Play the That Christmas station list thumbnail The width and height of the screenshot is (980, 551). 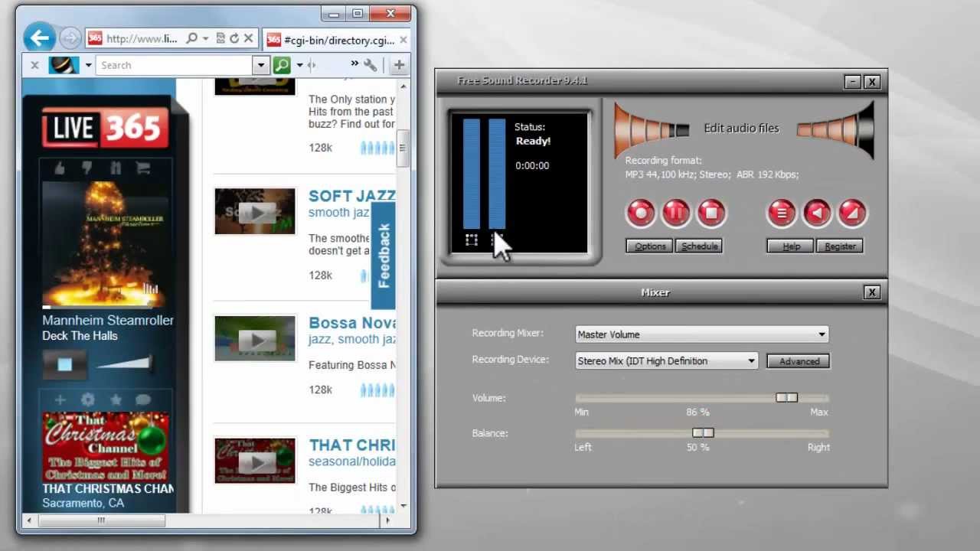pos(255,461)
